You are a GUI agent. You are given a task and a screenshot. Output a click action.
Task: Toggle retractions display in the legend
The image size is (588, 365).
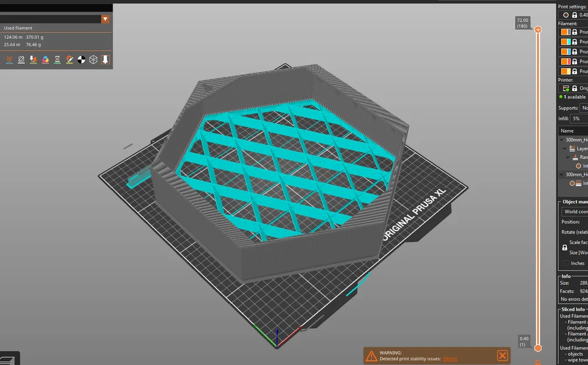[x=9, y=58]
